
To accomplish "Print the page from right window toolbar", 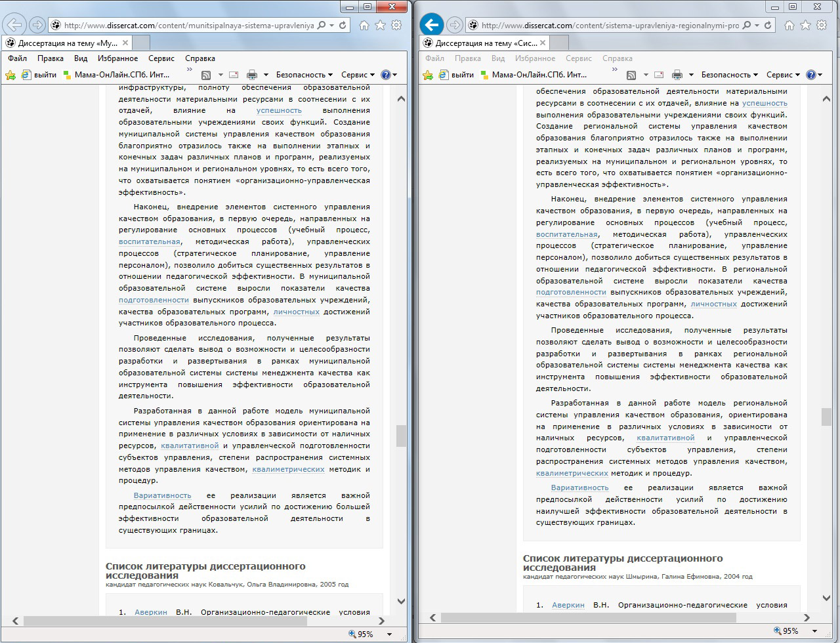I will point(677,75).
